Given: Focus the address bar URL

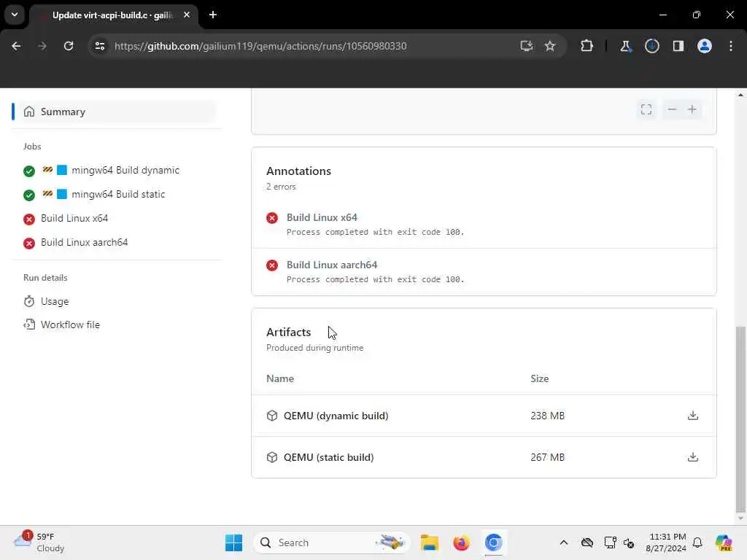Looking at the screenshot, I should [x=260, y=46].
